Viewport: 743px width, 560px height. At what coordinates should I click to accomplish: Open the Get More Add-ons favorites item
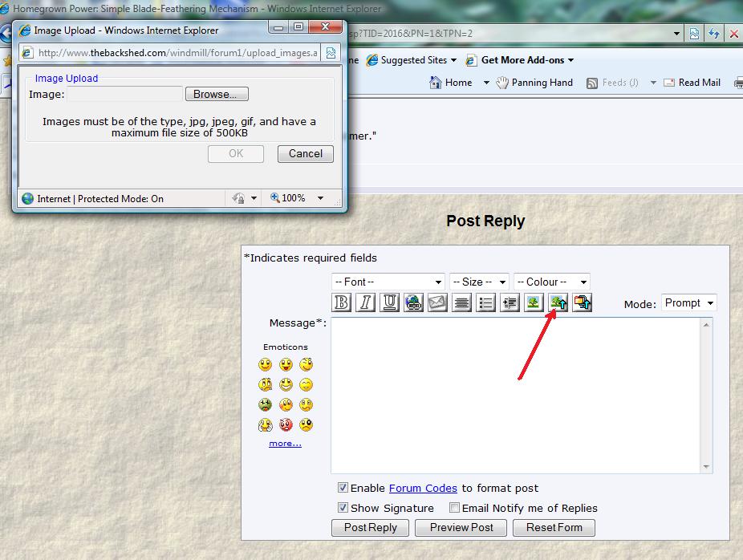[x=522, y=60]
